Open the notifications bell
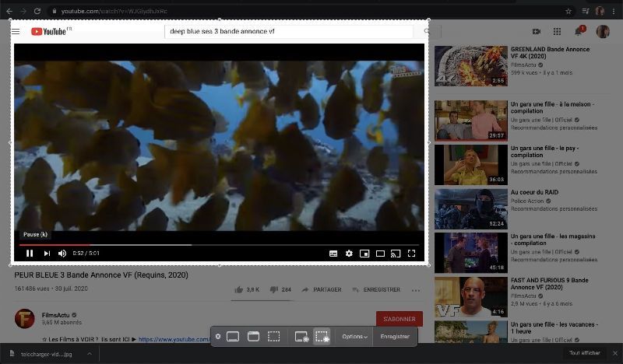Viewport: 623px width, 364px height. 579,31
